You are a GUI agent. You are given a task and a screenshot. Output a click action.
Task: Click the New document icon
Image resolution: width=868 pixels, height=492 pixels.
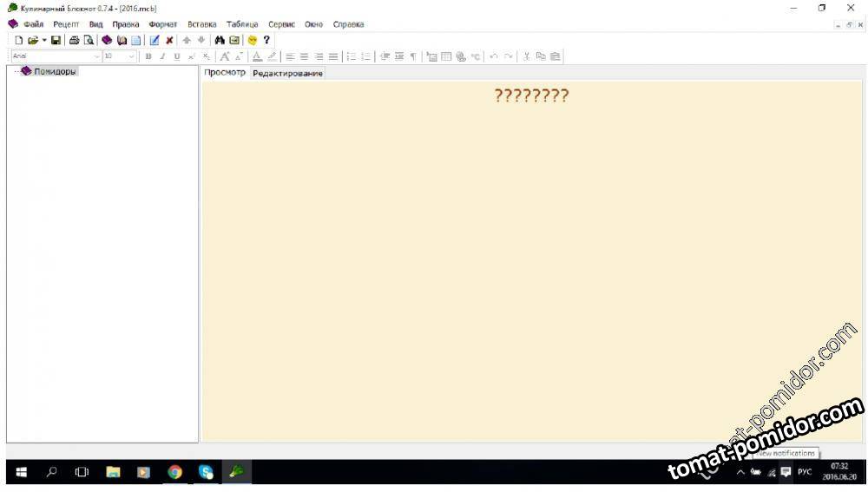[x=18, y=40]
